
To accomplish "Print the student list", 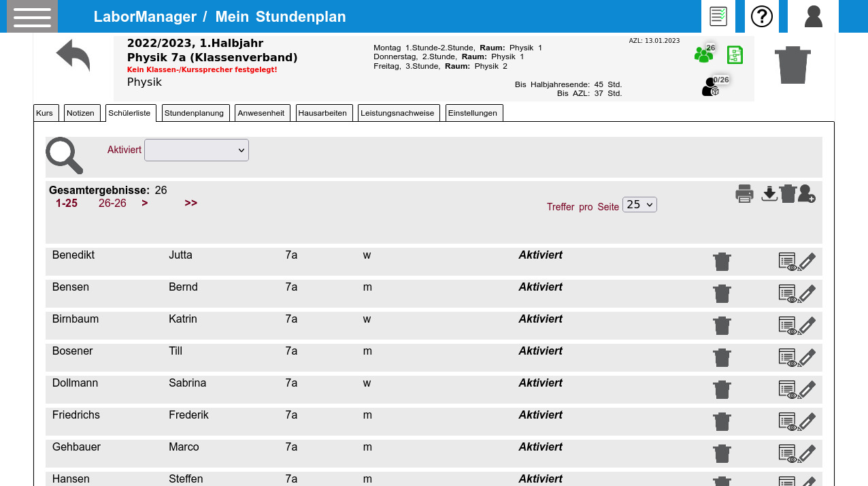I will 745,194.
